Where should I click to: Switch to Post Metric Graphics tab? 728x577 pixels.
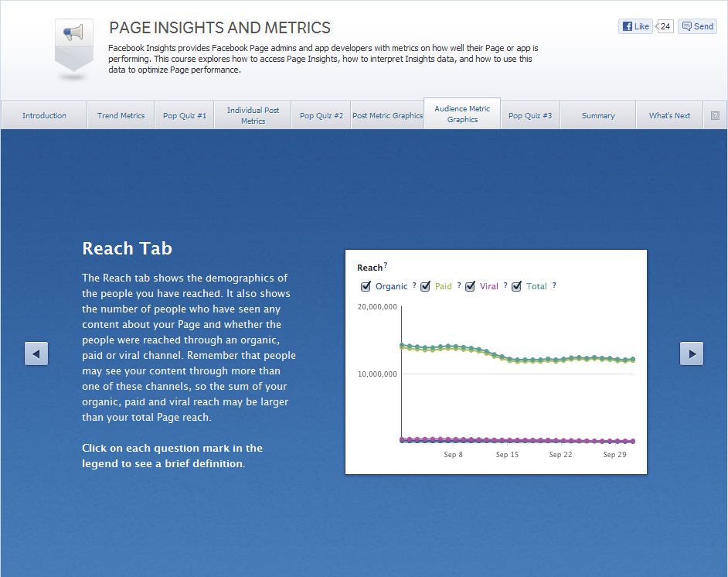point(388,116)
